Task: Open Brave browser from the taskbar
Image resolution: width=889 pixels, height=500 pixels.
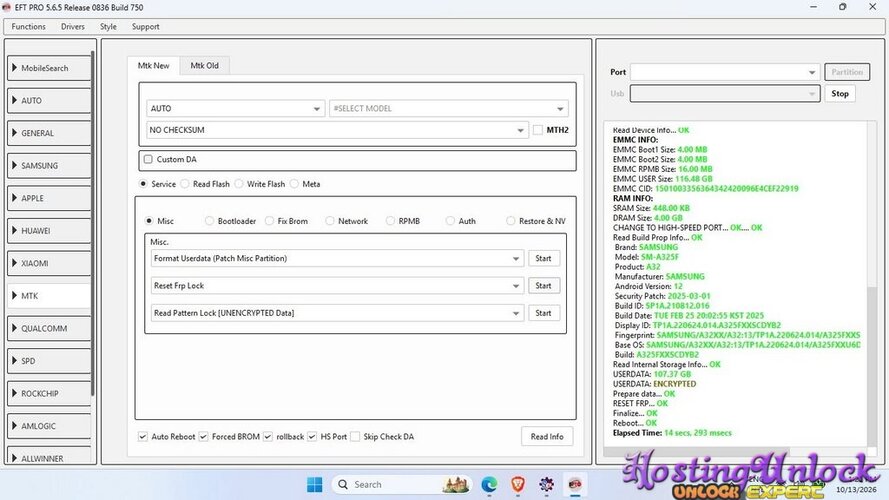Action: point(518,485)
